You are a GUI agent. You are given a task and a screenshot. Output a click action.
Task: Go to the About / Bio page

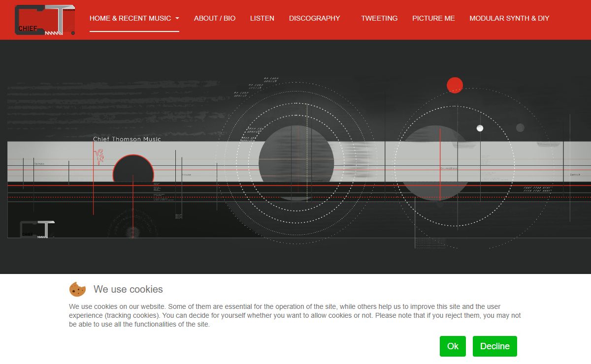(215, 18)
